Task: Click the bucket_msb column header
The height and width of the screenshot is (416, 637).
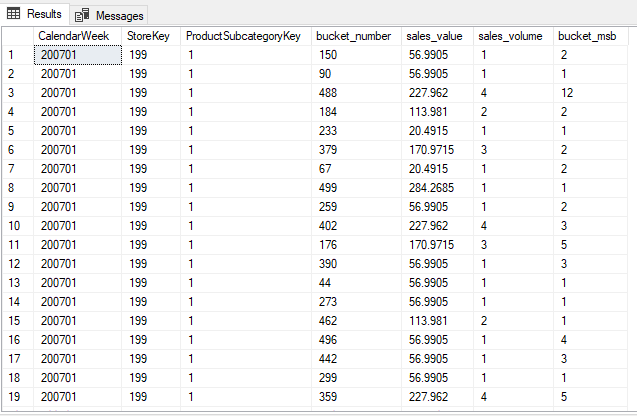Action: [x=590, y=36]
